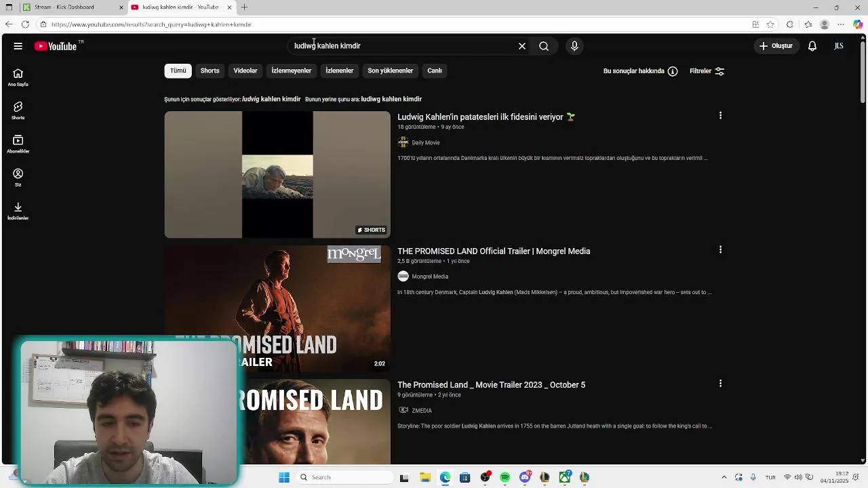Click the browser address bar URL
The width and height of the screenshot is (868, 488).
click(152, 24)
